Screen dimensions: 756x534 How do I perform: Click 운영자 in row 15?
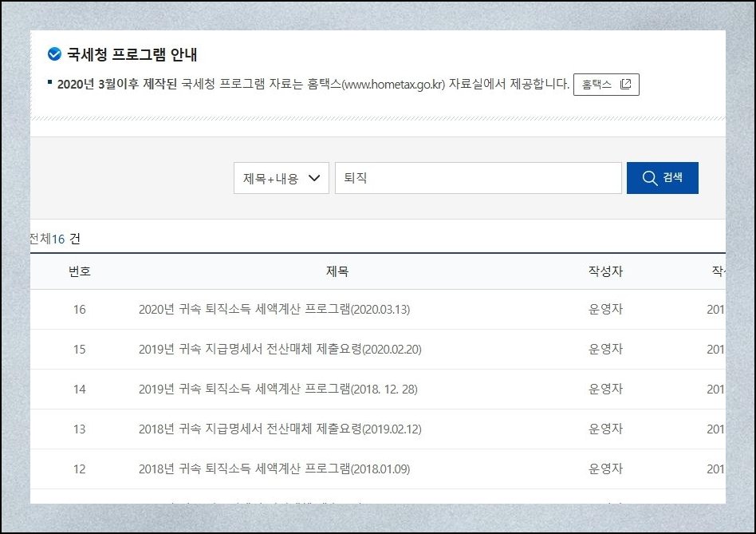[605, 350]
